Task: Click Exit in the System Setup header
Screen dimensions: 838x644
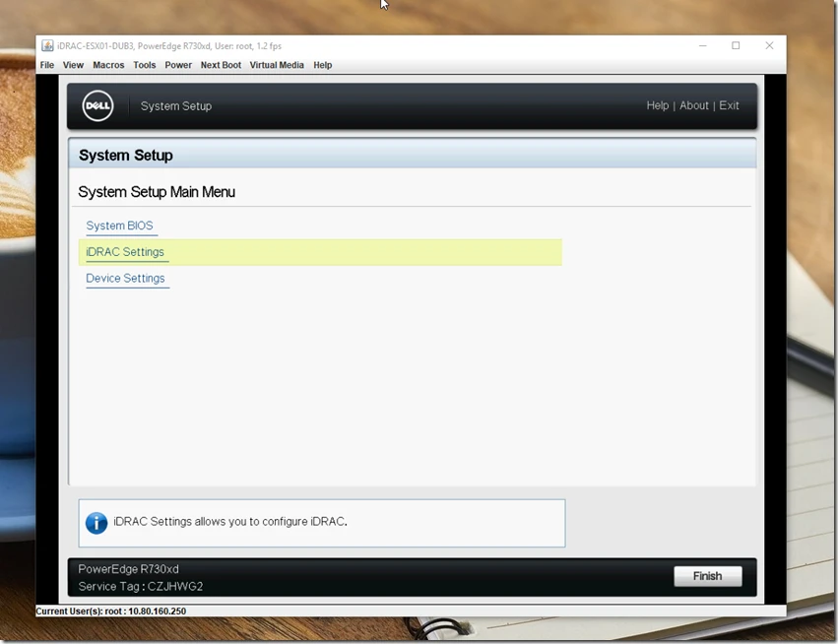Action: tap(729, 105)
